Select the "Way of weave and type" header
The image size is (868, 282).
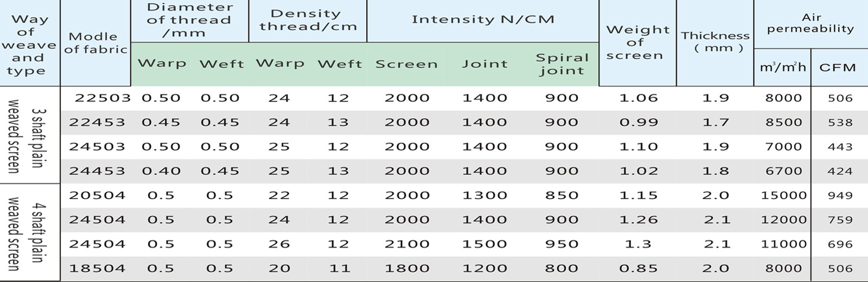pyautogui.click(x=28, y=44)
